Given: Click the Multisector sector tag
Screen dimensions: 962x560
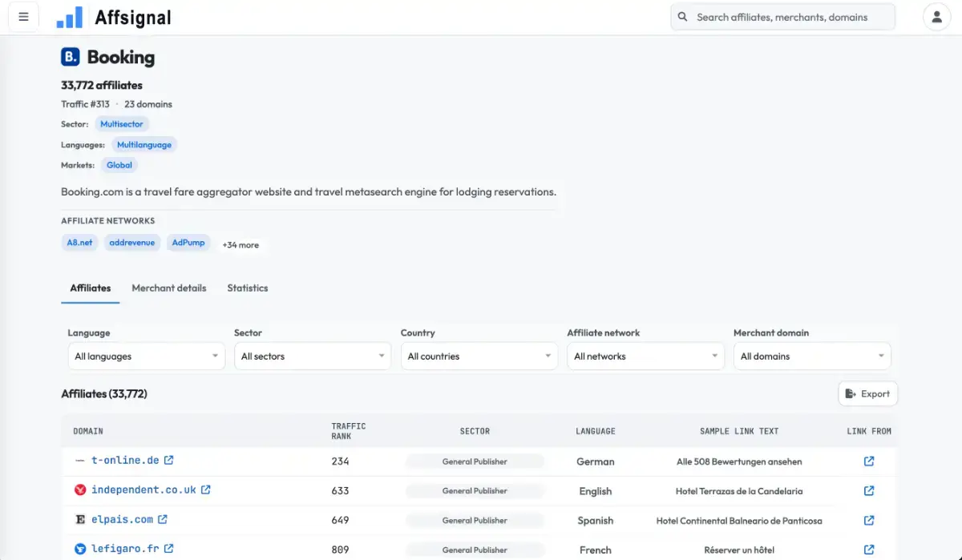Looking at the screenshot, I should 122,124.
